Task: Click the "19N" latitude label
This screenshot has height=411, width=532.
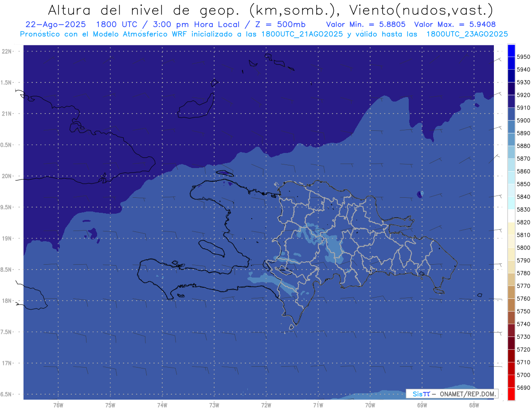Action: (x=7, y=238)
